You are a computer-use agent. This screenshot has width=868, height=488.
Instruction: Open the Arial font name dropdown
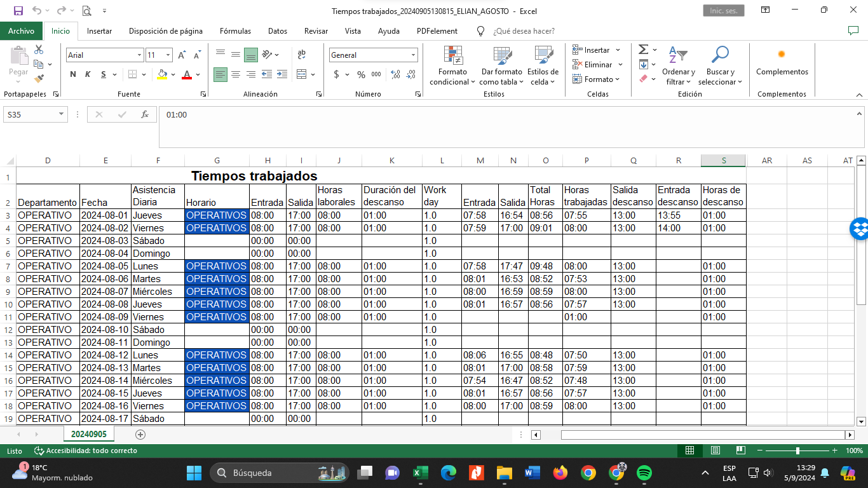[x=139, y=55]
